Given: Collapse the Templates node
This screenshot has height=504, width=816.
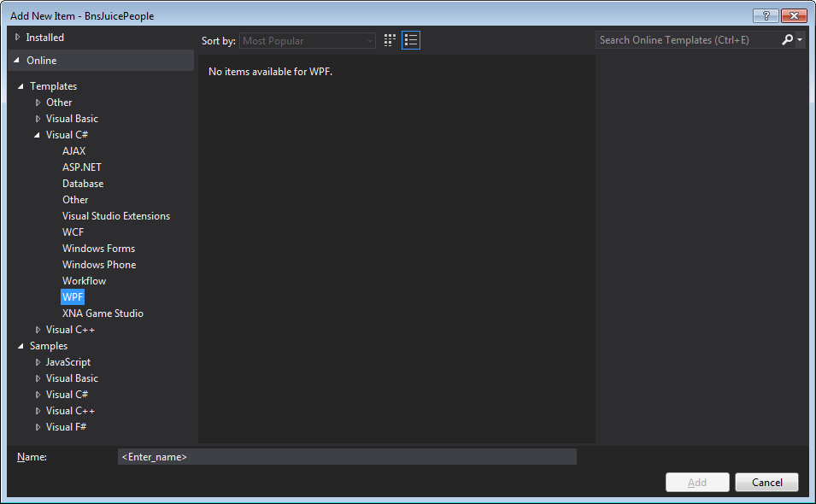Looking at the screenshot, I should 21,86.
